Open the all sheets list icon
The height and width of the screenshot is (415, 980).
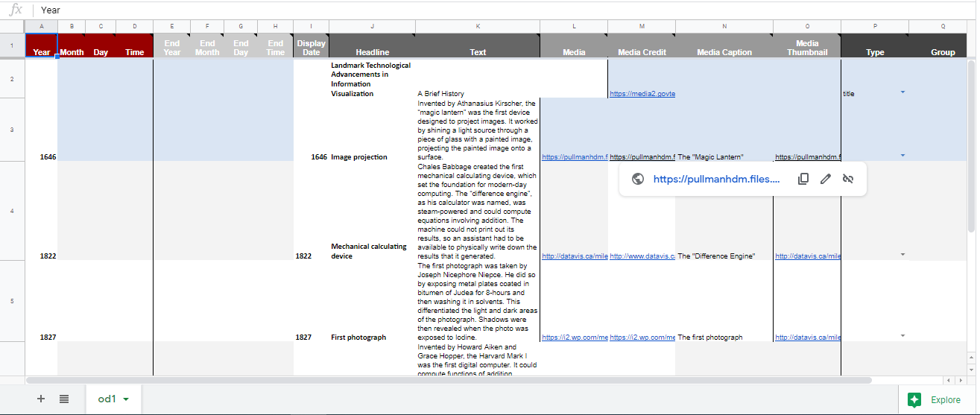click(x=64, y=399)
